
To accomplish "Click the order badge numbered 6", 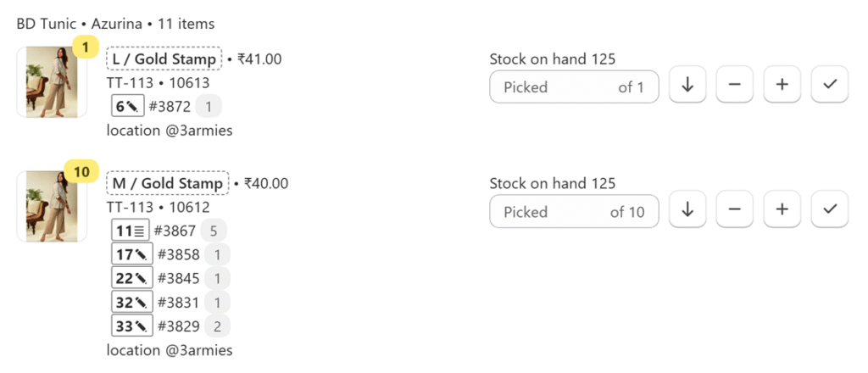I will [x=126, y=106].
